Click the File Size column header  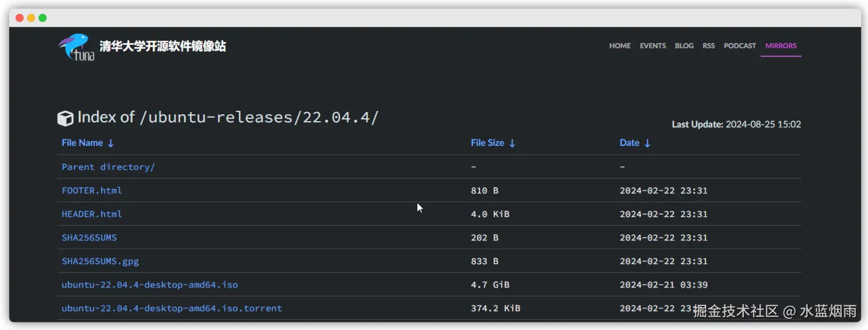tap(487, 143)
